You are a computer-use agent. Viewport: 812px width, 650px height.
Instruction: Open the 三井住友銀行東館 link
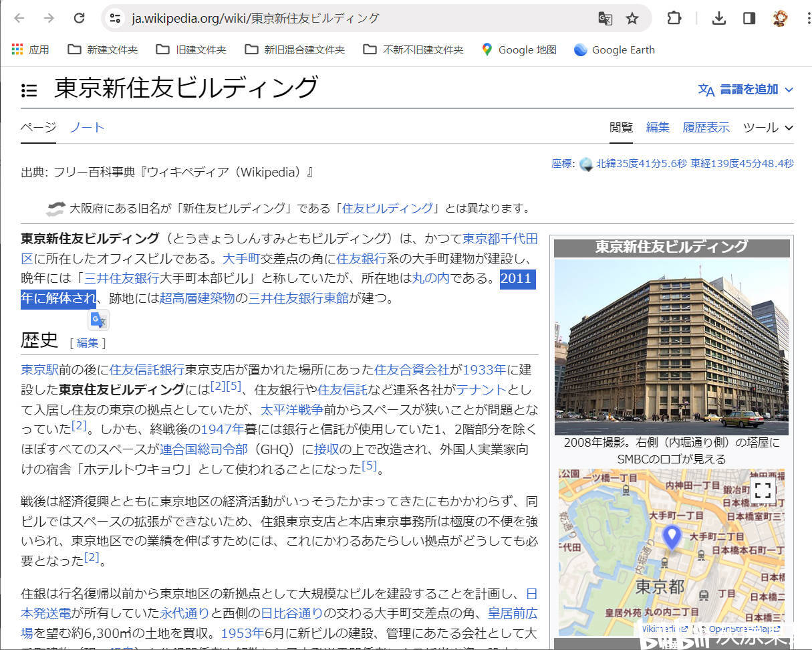pos(299,298)
